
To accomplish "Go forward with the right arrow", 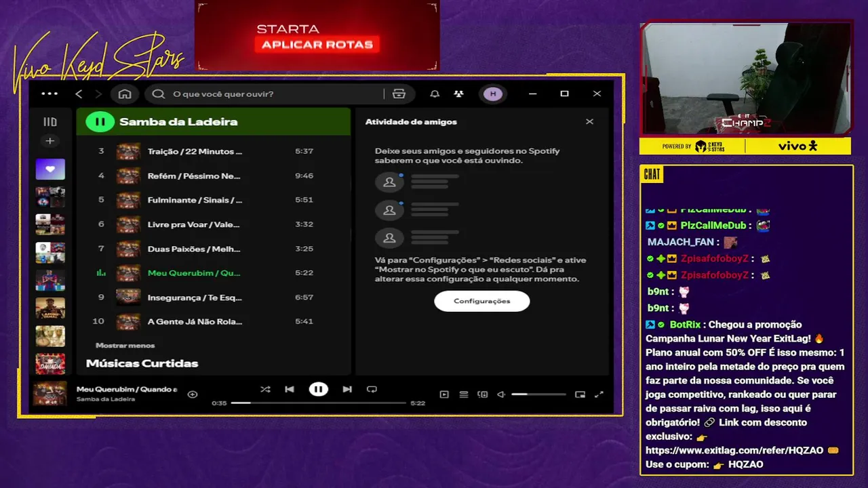I will coord(98,94).
